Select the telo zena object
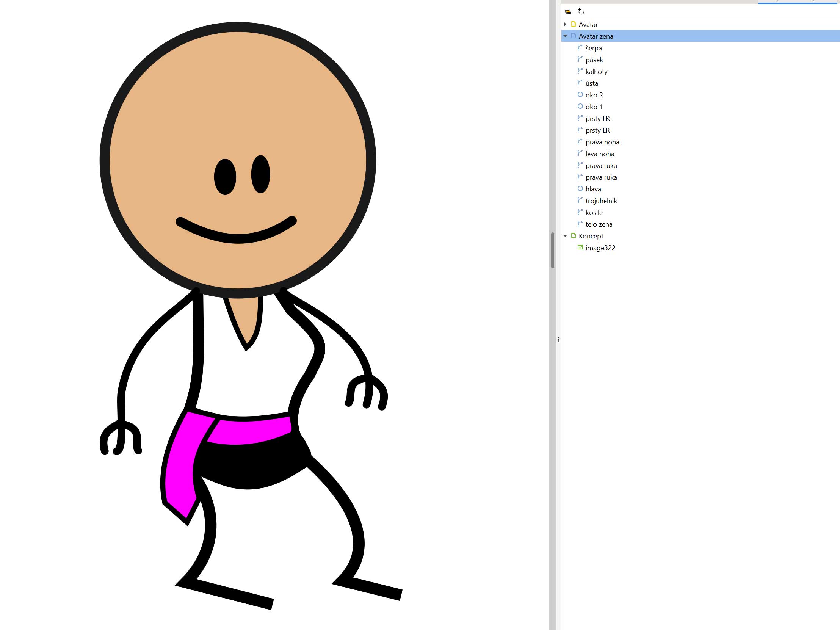Image resolution: width=840 pixels, height=630 pixels. point(599,224)
